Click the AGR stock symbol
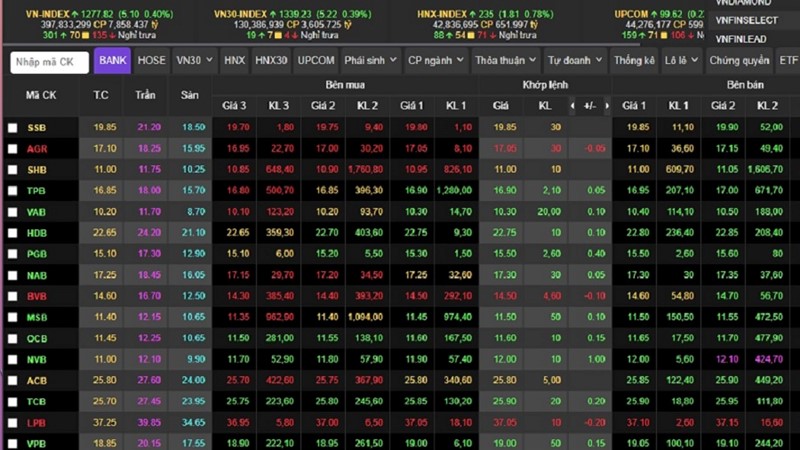This screenshot has height=450, width=800. (37, 149)
